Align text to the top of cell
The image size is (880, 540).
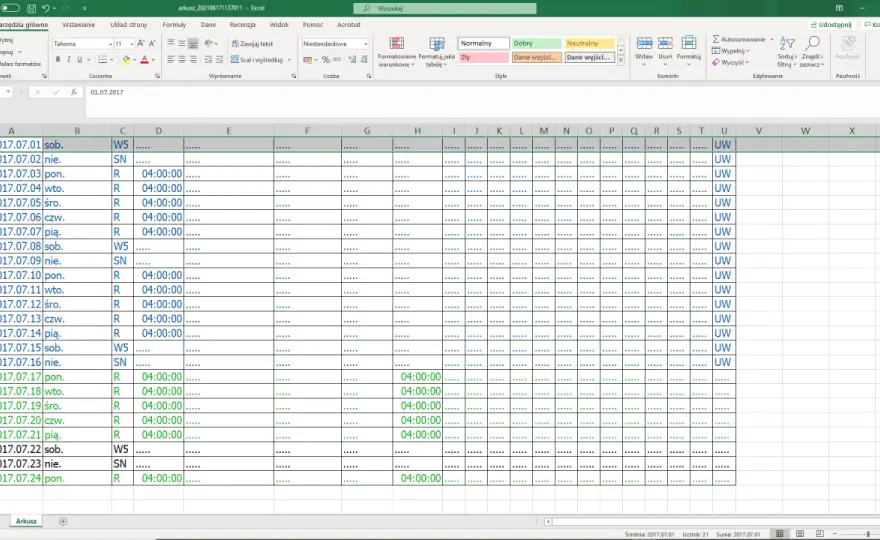pos(171,43)
